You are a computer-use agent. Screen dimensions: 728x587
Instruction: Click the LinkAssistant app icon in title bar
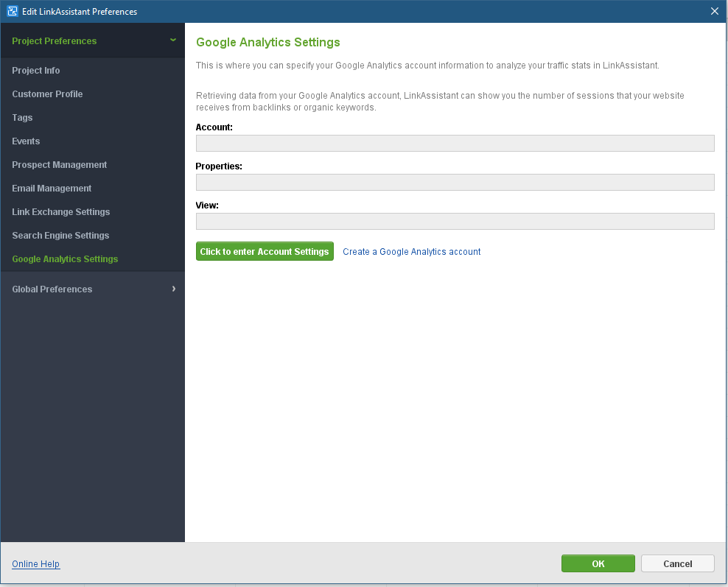click(12, 11)
